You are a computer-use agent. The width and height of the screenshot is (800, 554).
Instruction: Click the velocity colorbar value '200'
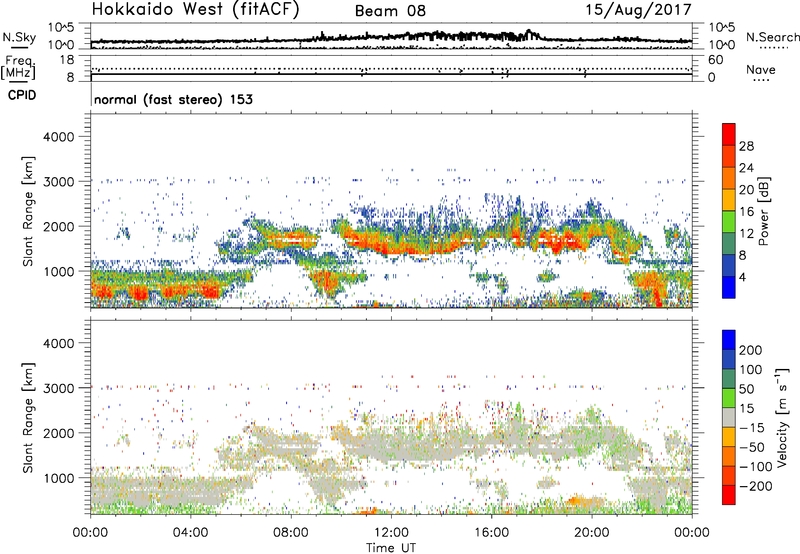(x=751, y=350)
